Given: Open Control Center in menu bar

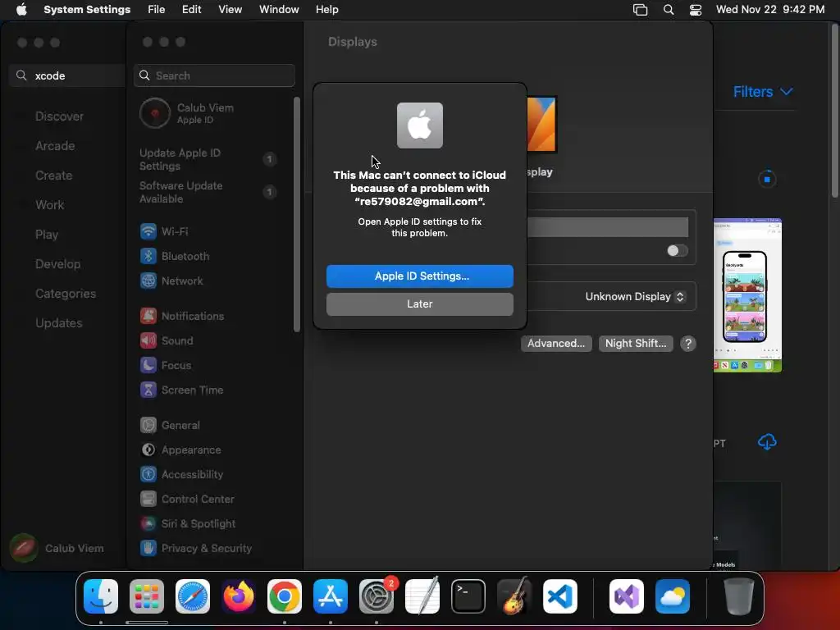Looking at the screenshot, I should pos(696,10).
